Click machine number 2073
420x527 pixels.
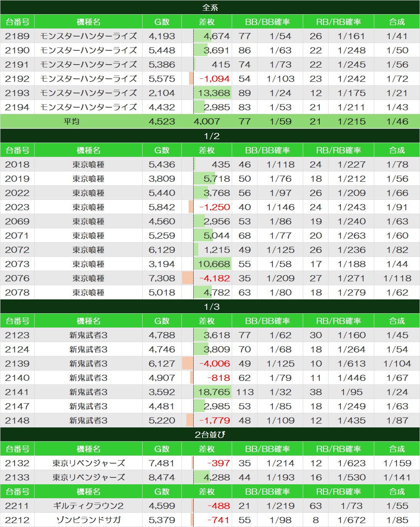tap(17, 264)
